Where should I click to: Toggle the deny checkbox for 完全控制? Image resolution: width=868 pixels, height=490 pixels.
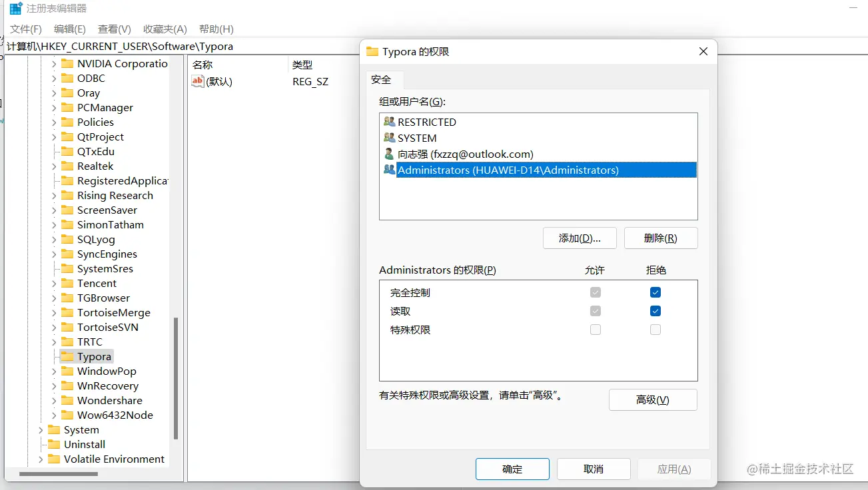(655, 292)
